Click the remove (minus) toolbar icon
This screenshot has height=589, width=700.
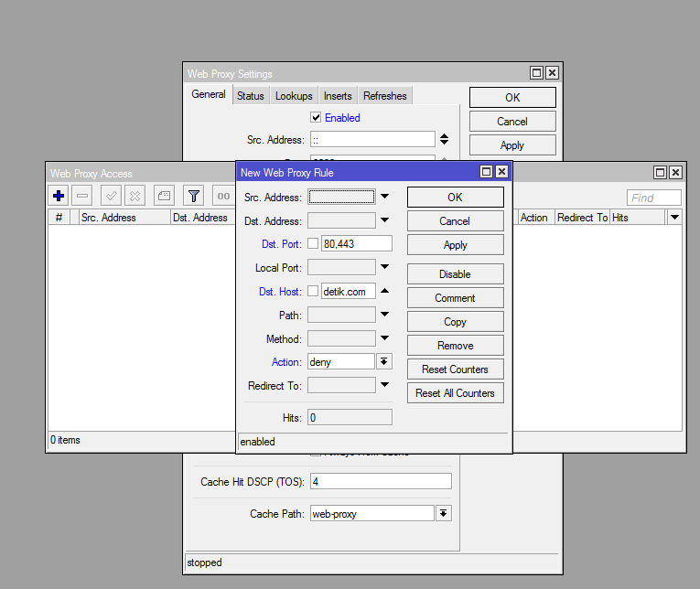(82, 196)
